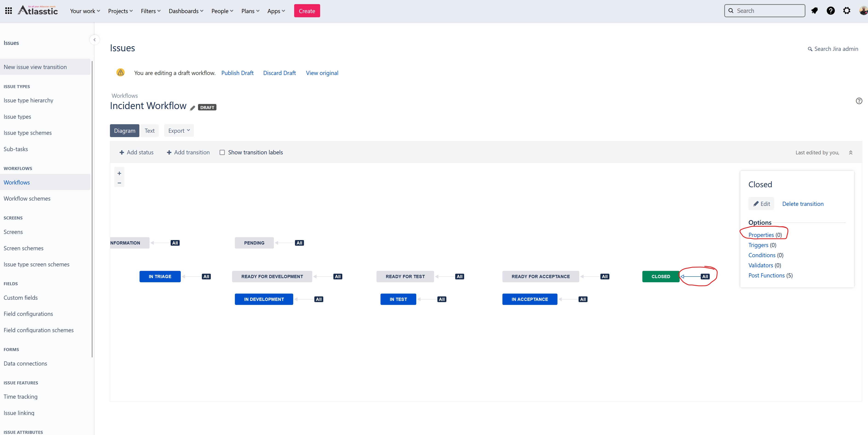Zoom out of the diagram with the minus icon
Viewport: 868px width, 435px height.
(x=119, y=183)
